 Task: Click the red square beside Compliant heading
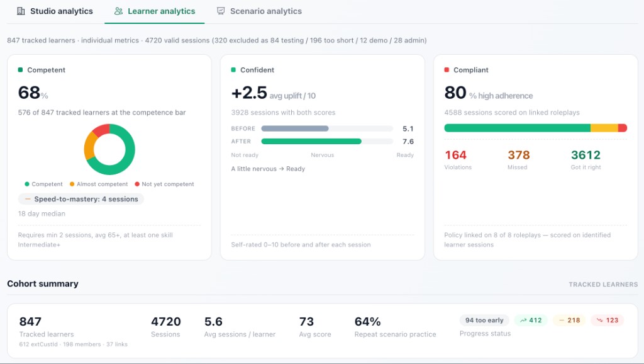pyautogui.click(x=447, y=70)
